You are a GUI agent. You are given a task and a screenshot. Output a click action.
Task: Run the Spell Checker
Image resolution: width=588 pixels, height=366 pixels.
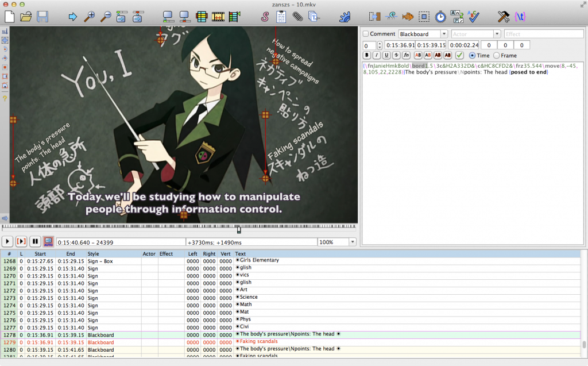(x=474, y=17)
